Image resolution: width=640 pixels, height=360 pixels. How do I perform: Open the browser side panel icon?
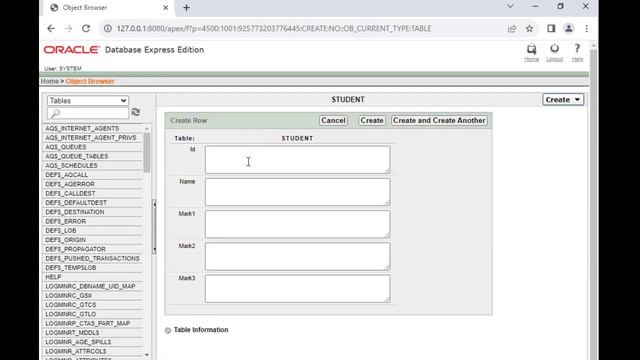[x=551, y=29]
